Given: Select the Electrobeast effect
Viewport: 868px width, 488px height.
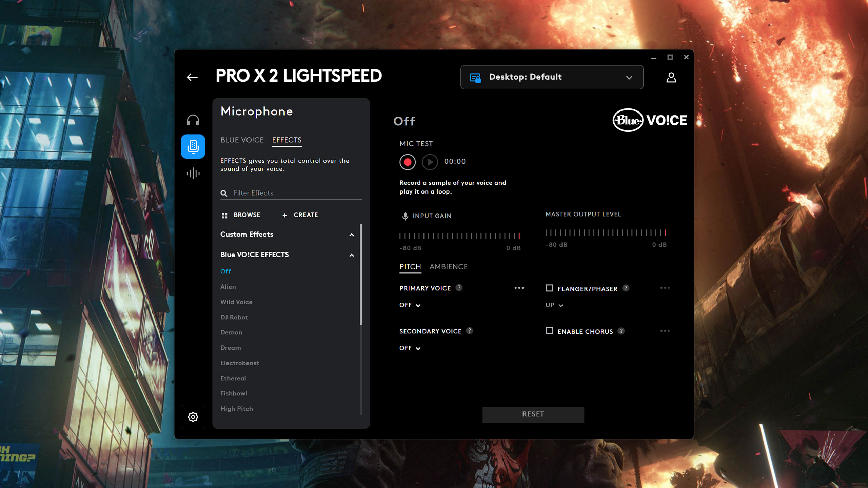Looking at the screenshot, I should pos(240,363).
